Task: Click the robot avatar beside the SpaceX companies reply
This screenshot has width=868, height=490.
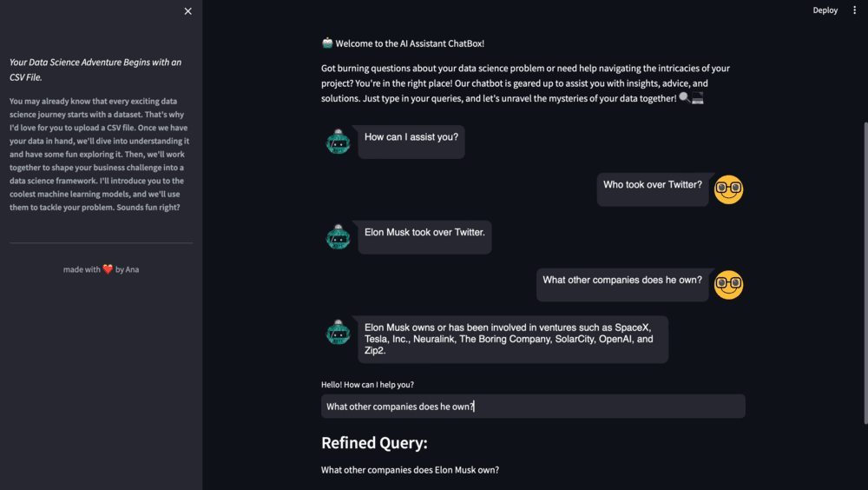Action: pyautogui.click(x=338, y=333)
